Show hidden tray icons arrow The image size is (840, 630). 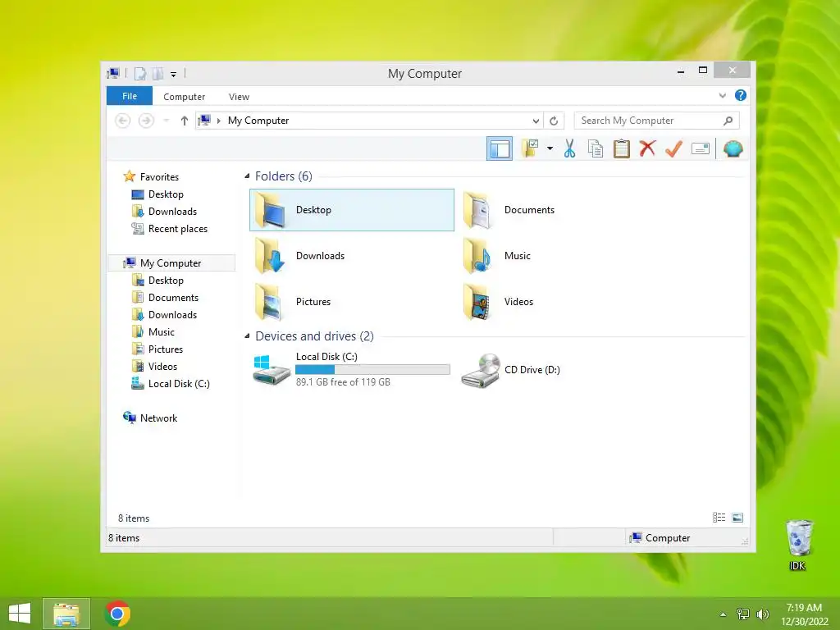tap(724, 614)
